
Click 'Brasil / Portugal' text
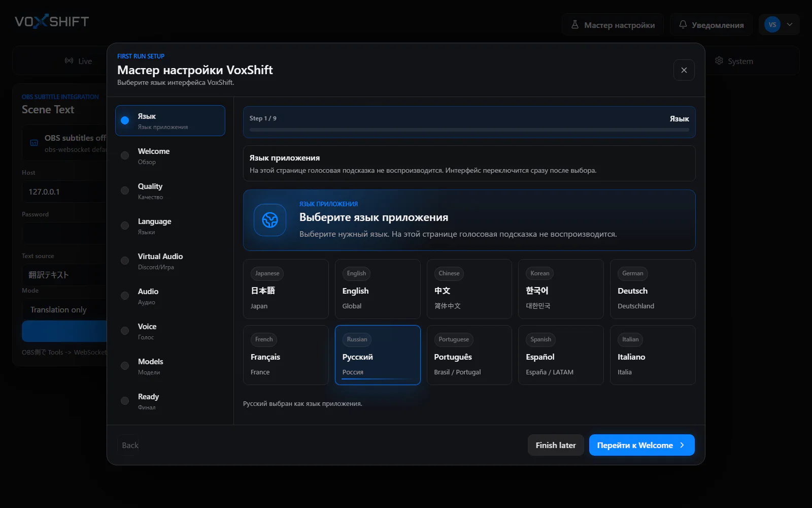(457, 372)
